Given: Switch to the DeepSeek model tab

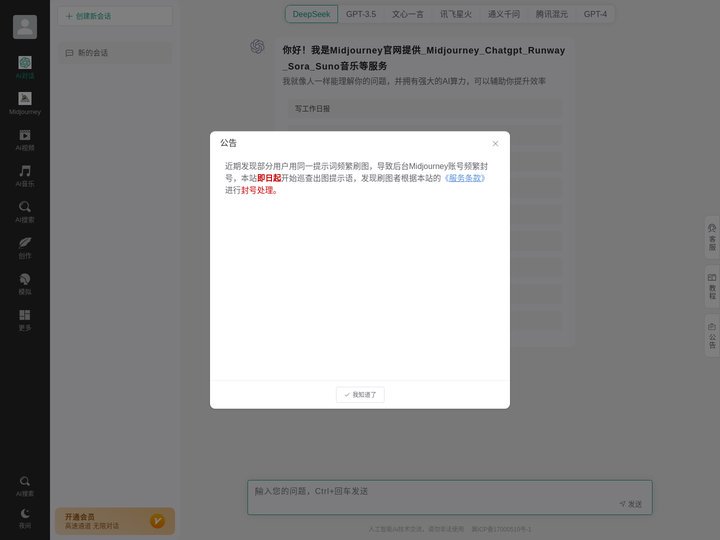Looking at the screenshot, I should tap(311, 14).
